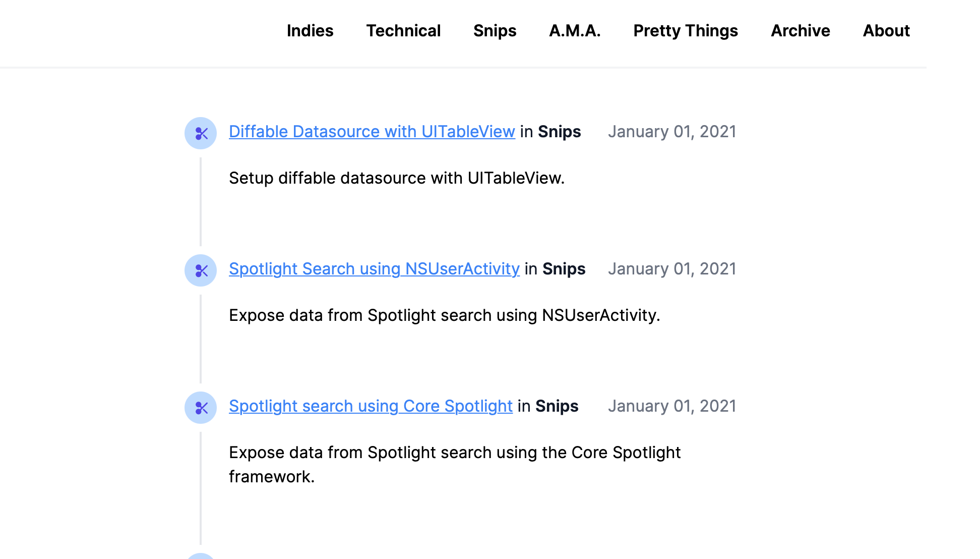980x559 pixels.
Task: Navigate to the A.M.A. page
Action: (575, 31)
